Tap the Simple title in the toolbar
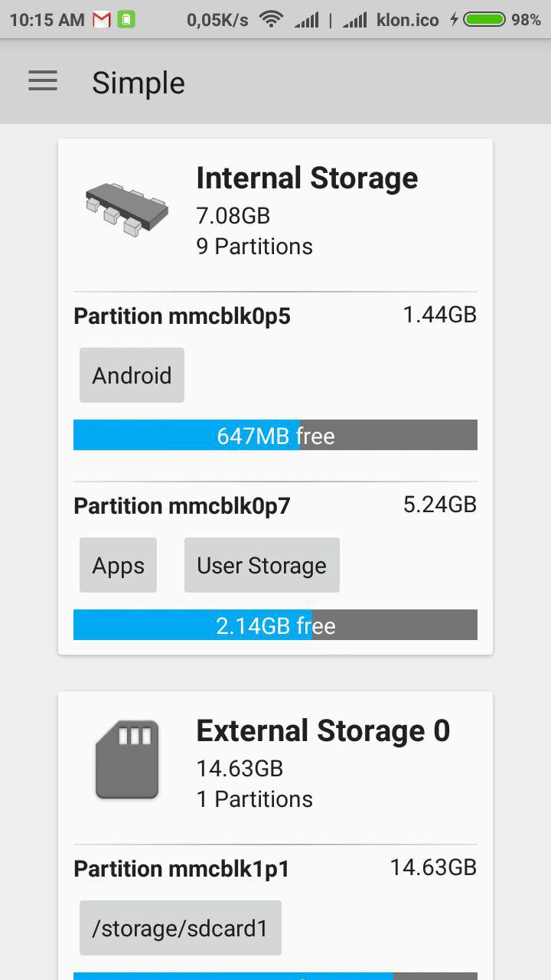 point(139,83)
